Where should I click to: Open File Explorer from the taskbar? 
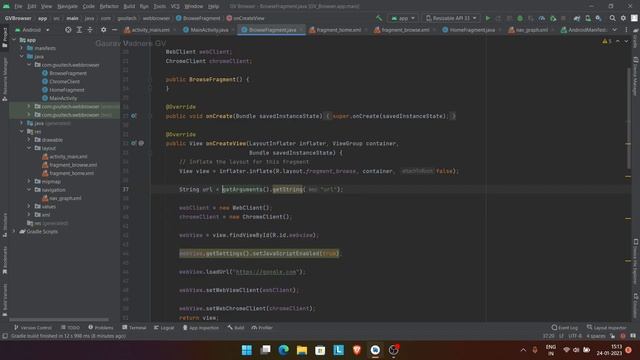pos(302,350)
